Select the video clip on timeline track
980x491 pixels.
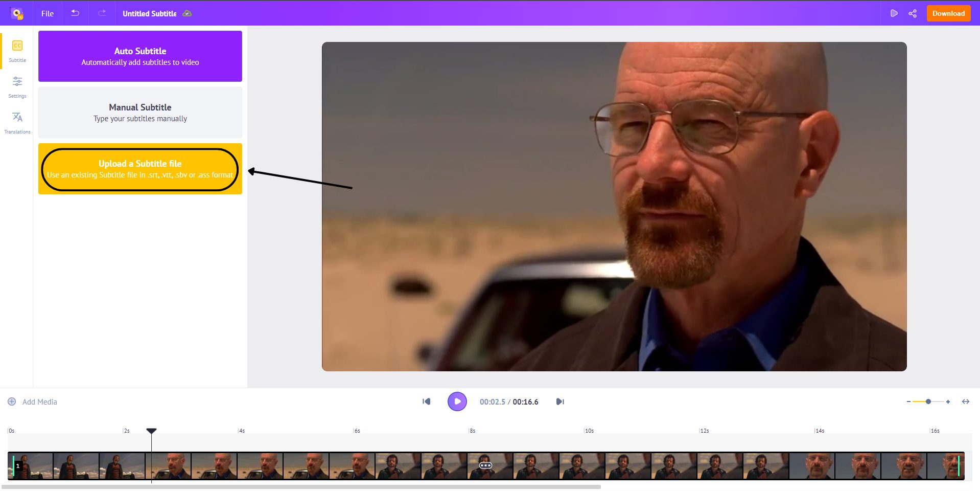click(486, 465)
